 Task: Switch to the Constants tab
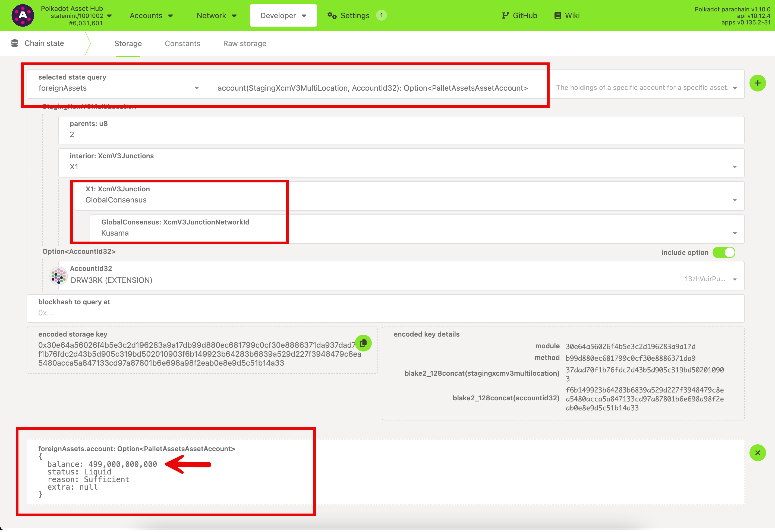click(182, 43)
